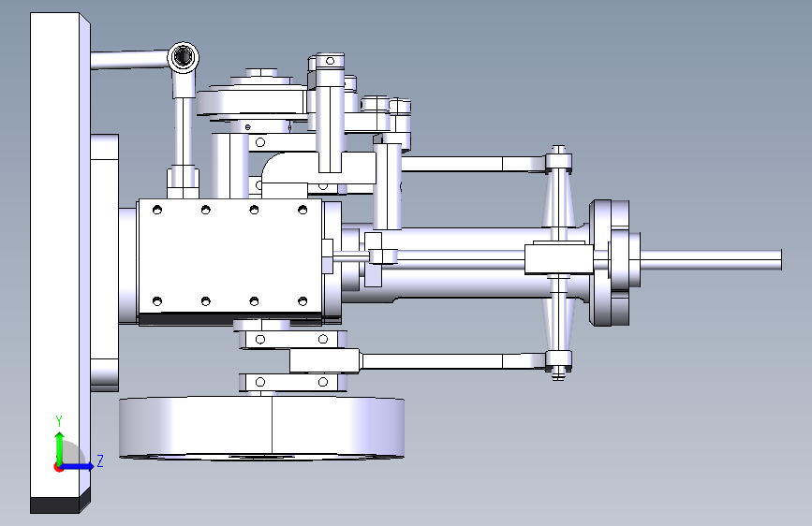Select the upper valve rod above the guide tube
The width and height of the screenshot is (812, 526).
(472, 164)
